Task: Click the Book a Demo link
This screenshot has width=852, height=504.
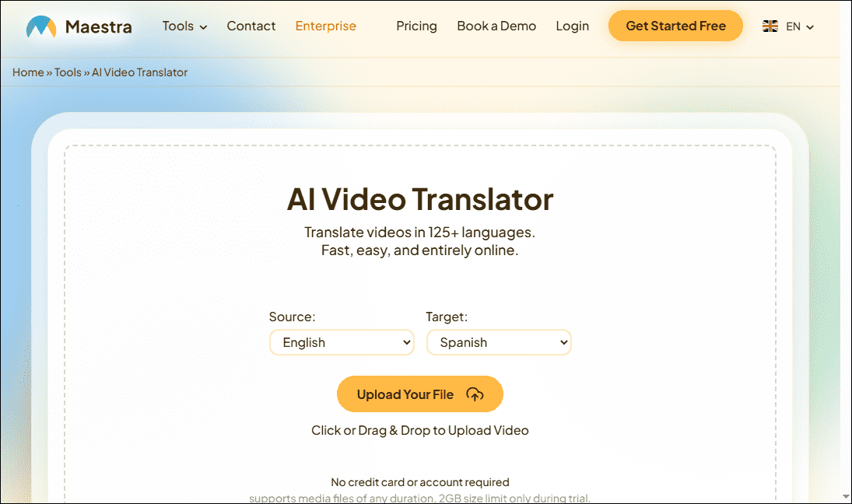Action: coord(496,26)
